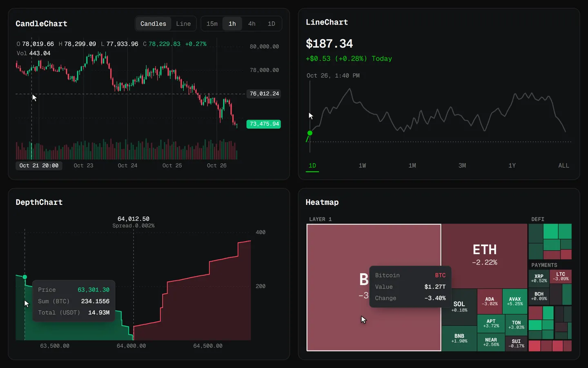Open the LTC tile under Payments
This screenshot has width=588, height=368.
[561, 276]
